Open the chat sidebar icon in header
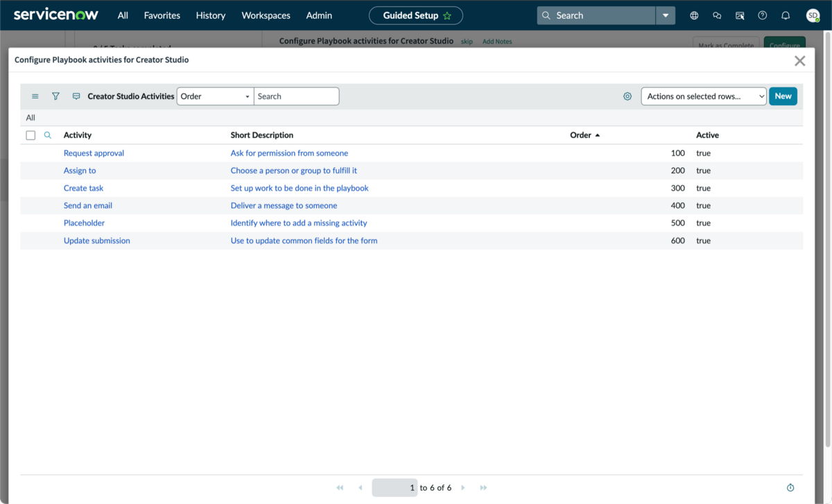The image size is (832, 504). [717, 15]
